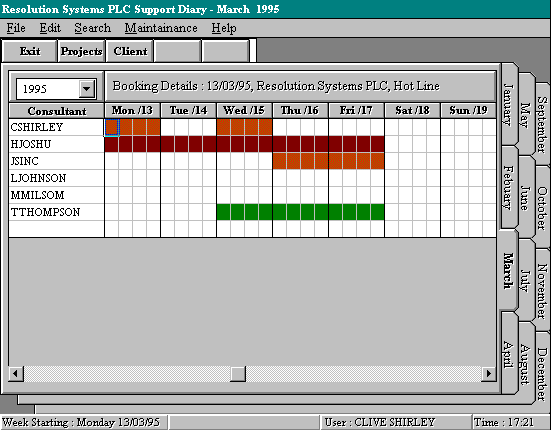Select consultant TTHOMPSON
The height and width of the screenshot is (430, 551).
click(56, 212)
